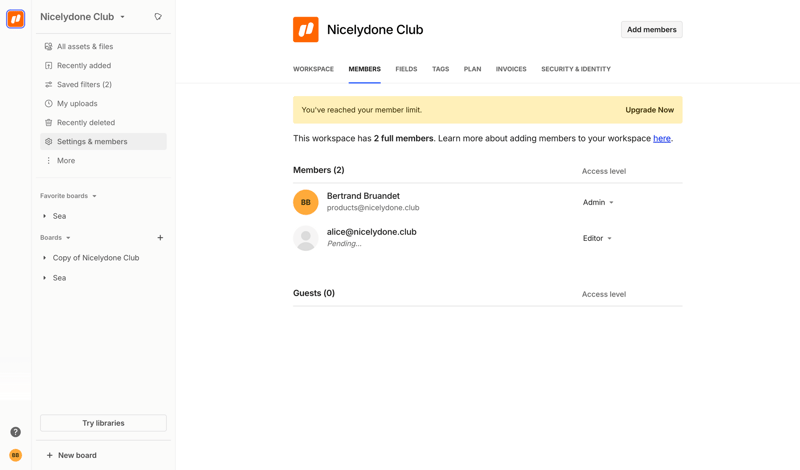This screenshot has height=470, width=800.
Task: Click the orange app logo in top-left corner
Action: [x=15, y=18]
